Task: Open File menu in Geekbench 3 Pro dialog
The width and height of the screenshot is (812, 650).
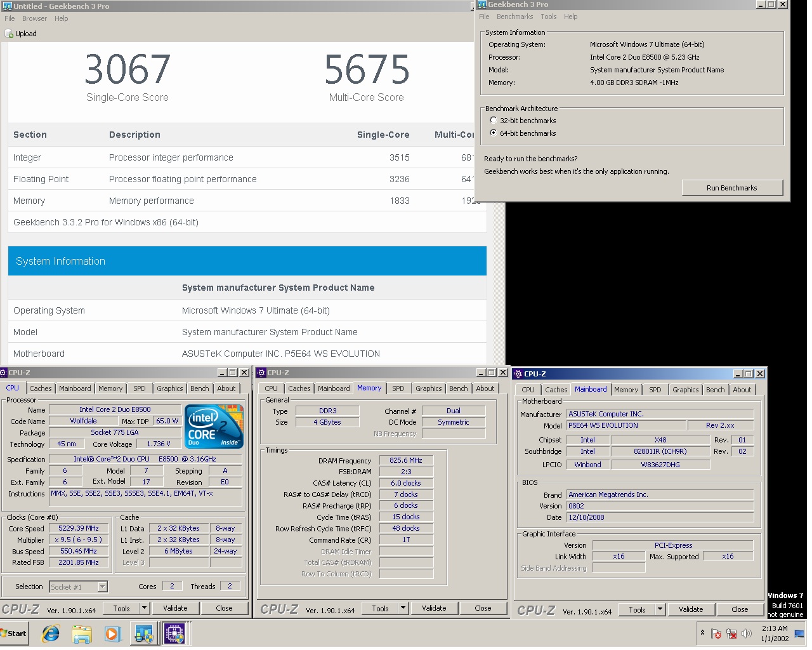Action: point(484,17)
